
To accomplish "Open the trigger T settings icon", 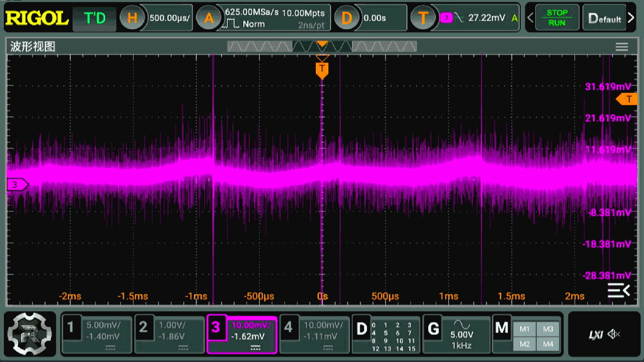I will [423, 18].
